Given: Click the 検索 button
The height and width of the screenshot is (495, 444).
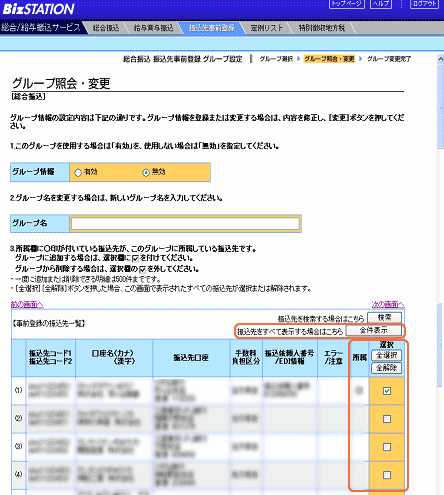Looking at the screenshot, I should [x=384, y=318].
